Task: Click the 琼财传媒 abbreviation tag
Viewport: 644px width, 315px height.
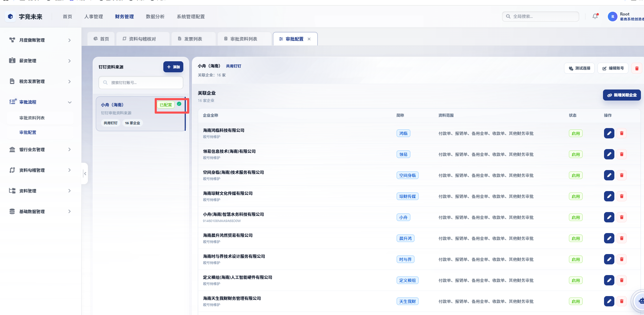Action: tap(407, 196)
